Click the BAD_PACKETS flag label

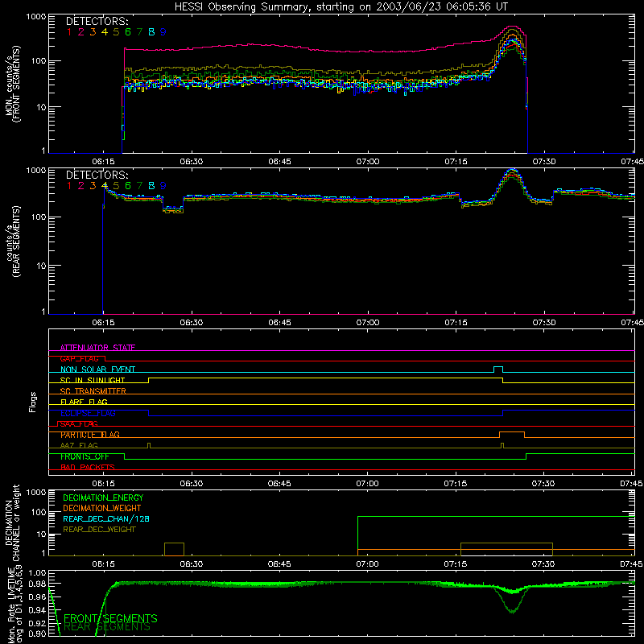(88, 468)
